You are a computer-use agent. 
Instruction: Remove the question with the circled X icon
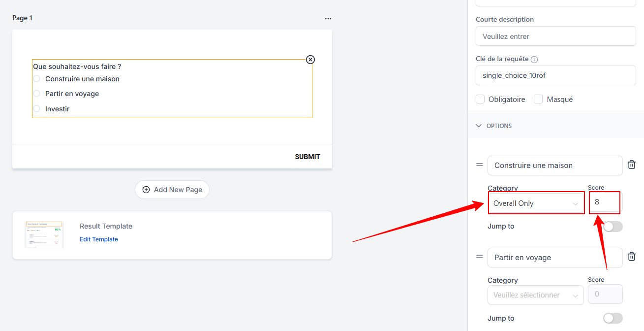click(310, 60)
